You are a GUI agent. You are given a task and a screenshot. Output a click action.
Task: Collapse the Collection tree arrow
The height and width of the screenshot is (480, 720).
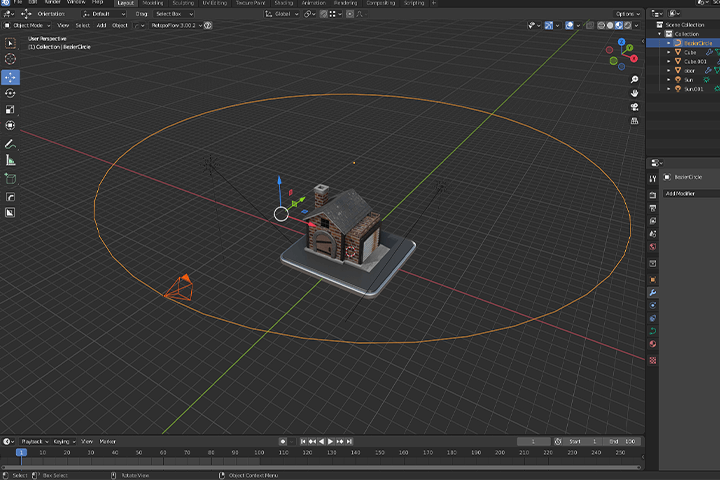pyautogui.click(x=660, y=34)
